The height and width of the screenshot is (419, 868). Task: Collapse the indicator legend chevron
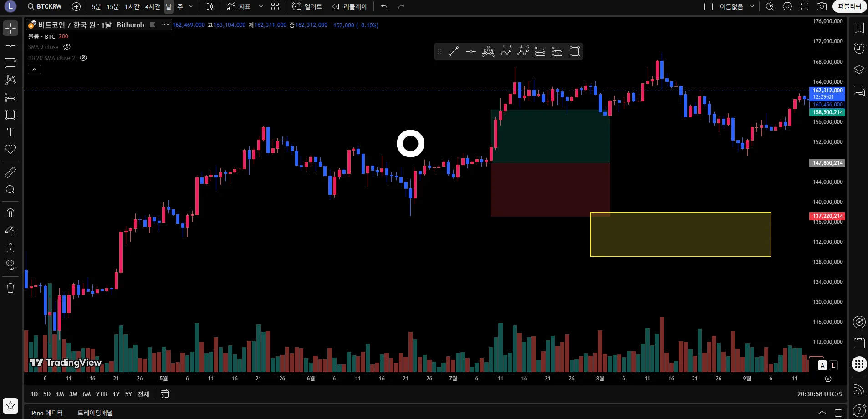pyautogui.click(x=35, y=69)
